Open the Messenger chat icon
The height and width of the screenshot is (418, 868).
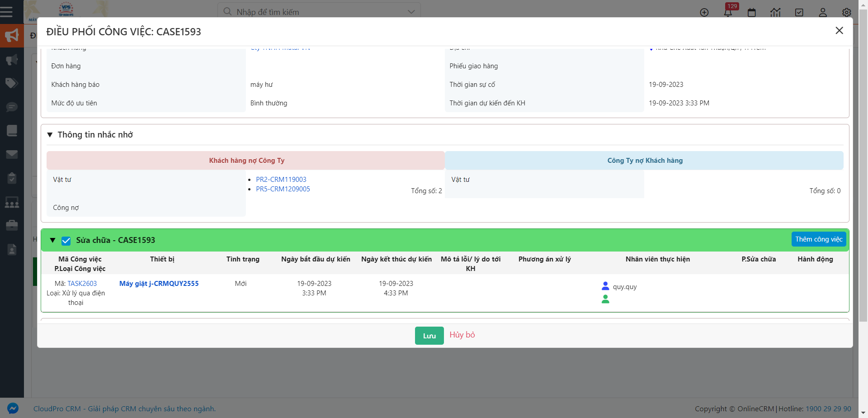(x=13, y=408)
